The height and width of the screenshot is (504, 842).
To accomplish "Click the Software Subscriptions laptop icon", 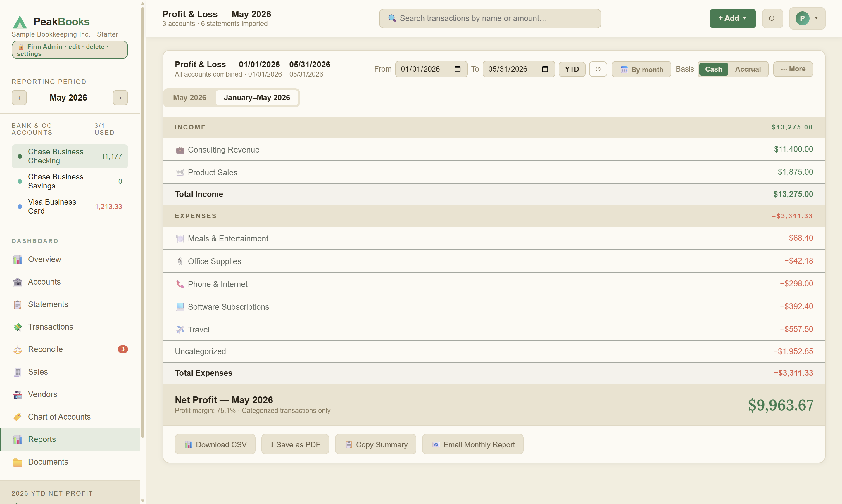I will pos(180,307).
